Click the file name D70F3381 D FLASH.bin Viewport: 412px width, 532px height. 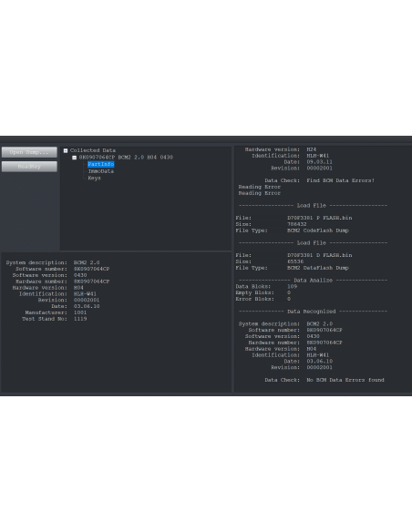[319, 255]
